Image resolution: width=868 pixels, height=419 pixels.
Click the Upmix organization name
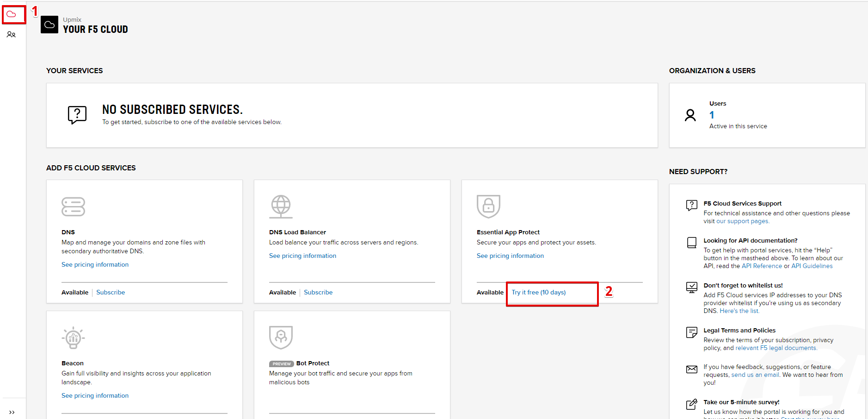pyautogui.click(x=72, y=19)
